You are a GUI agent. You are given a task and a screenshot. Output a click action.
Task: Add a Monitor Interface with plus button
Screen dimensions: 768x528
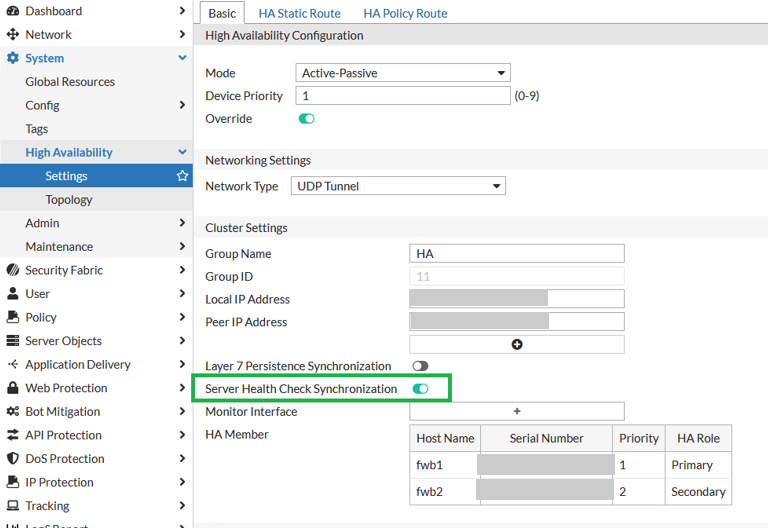517,411
